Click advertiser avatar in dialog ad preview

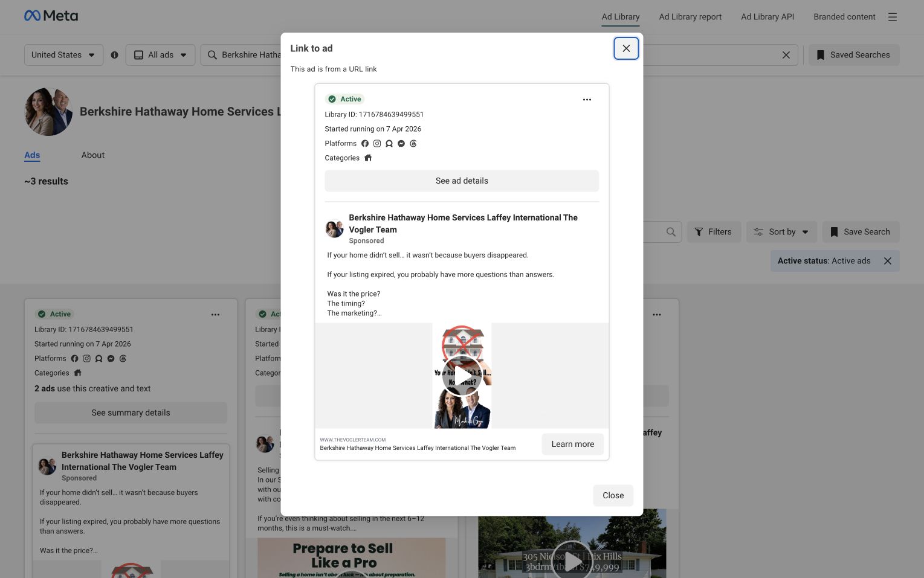pyautogui.click(x=334, y=229)
